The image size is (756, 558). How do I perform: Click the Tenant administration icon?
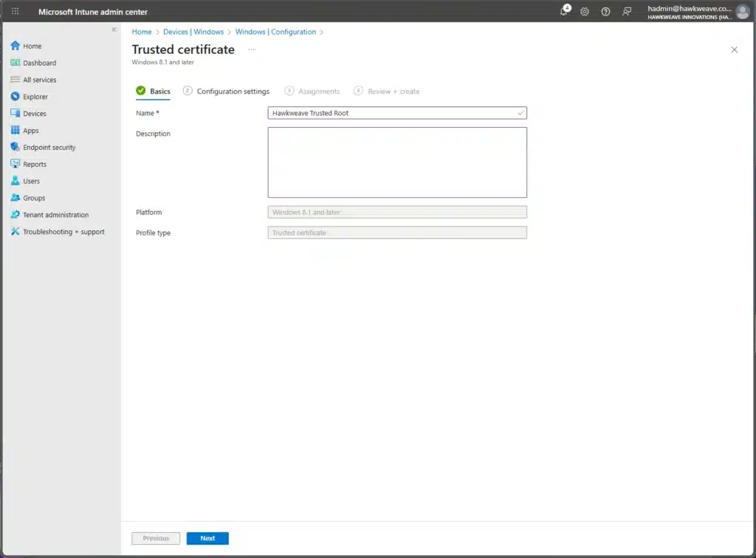(x=16, y=215)
